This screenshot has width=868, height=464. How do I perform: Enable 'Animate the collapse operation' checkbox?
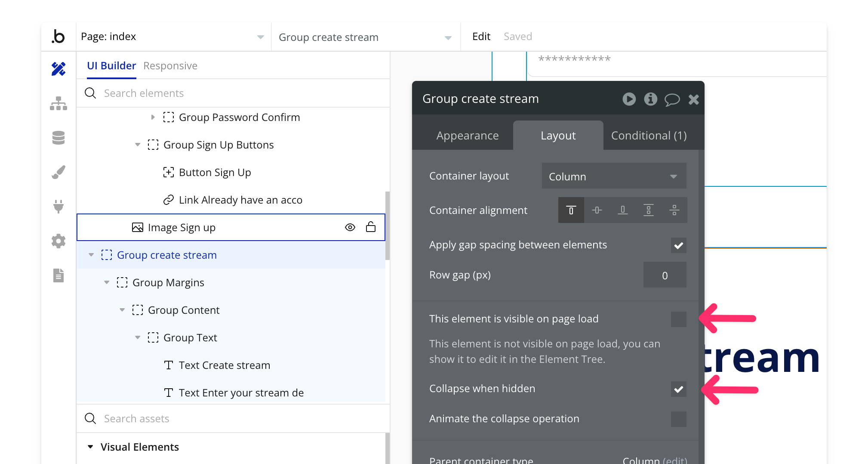(678, 419)
